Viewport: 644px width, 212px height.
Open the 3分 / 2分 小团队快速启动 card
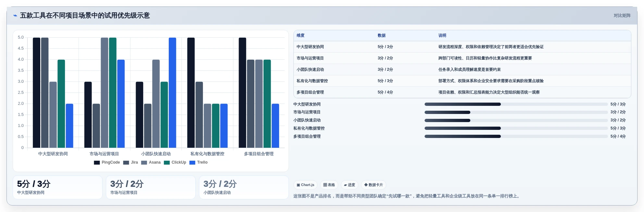coord(244,187)
